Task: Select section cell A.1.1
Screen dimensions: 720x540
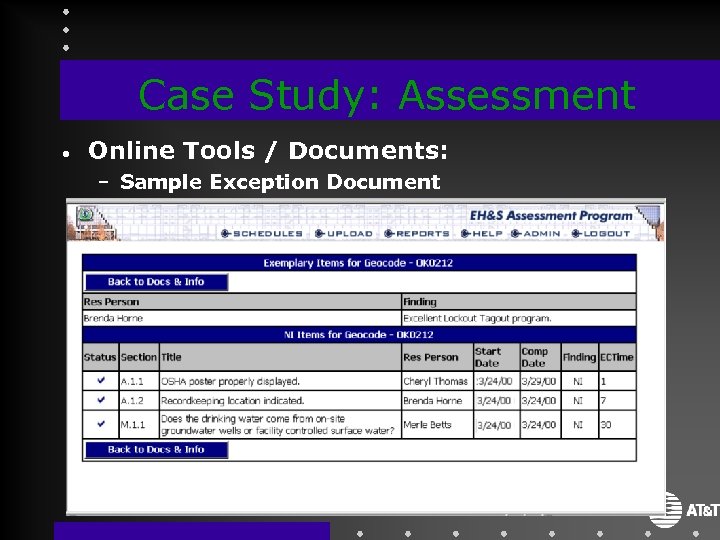Action: click(x=139, y=381)
